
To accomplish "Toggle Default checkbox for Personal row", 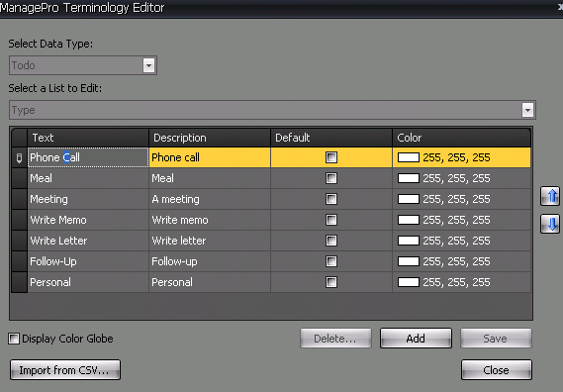I will (331, 282).
